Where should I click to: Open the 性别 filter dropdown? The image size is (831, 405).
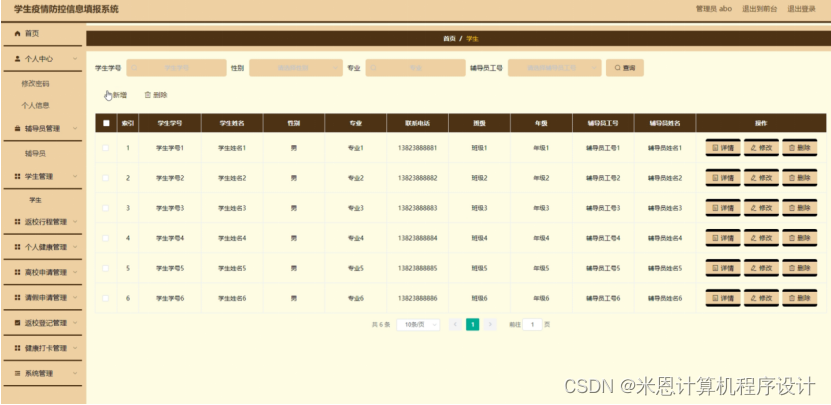(x=296, y=68)
